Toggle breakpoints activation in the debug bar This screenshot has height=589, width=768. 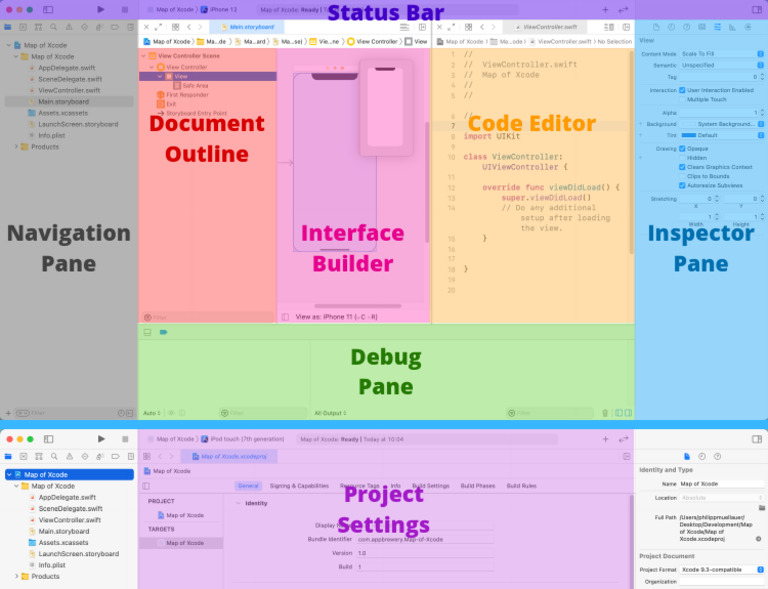(163, 332)
